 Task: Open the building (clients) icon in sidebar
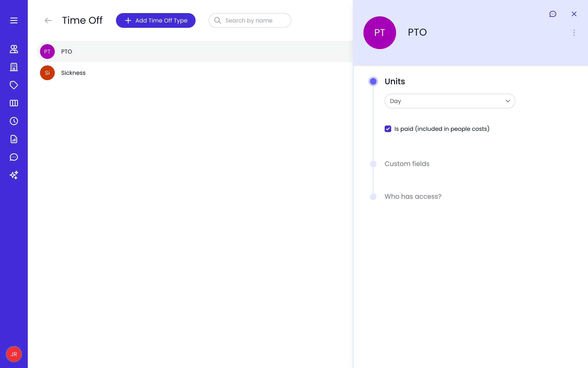pos(14,67)
